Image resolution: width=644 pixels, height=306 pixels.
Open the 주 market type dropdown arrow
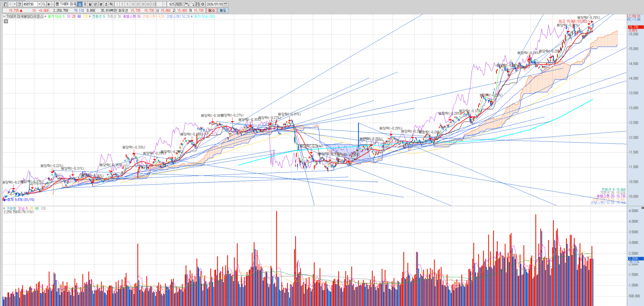click(15, 4)
